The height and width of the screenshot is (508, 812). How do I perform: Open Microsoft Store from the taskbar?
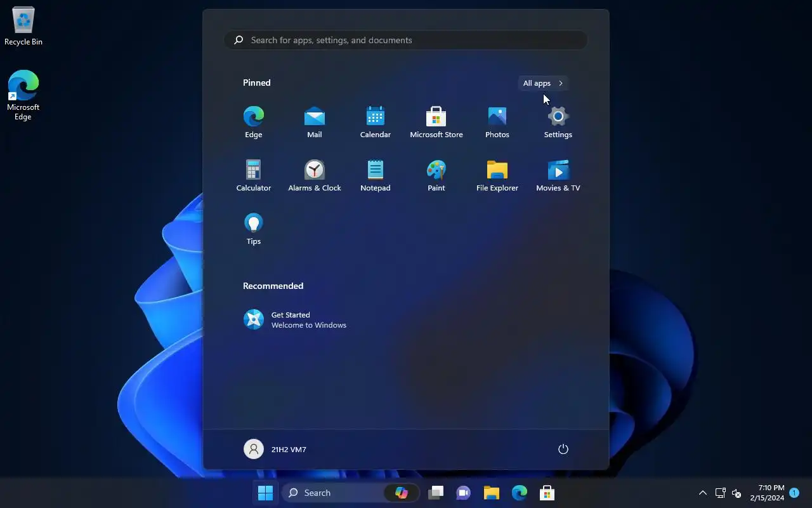[547, 493]
